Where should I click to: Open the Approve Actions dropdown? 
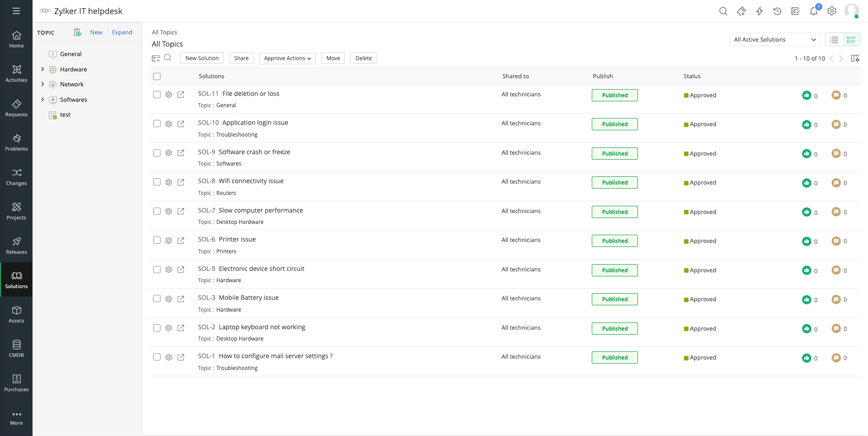click(x=287, y=58)
